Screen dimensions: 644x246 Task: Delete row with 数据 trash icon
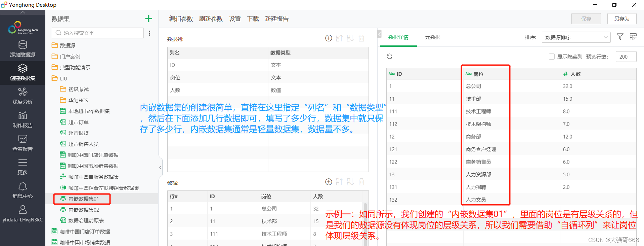(361, 182)
